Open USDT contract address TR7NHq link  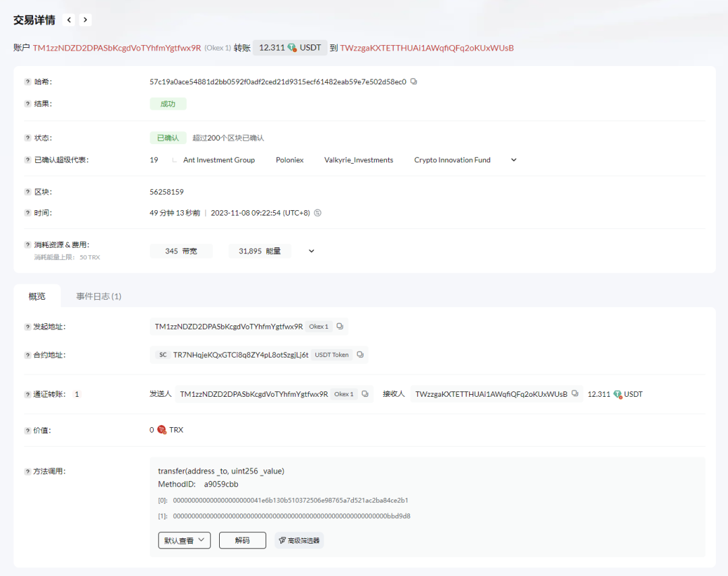pos(241,355)
